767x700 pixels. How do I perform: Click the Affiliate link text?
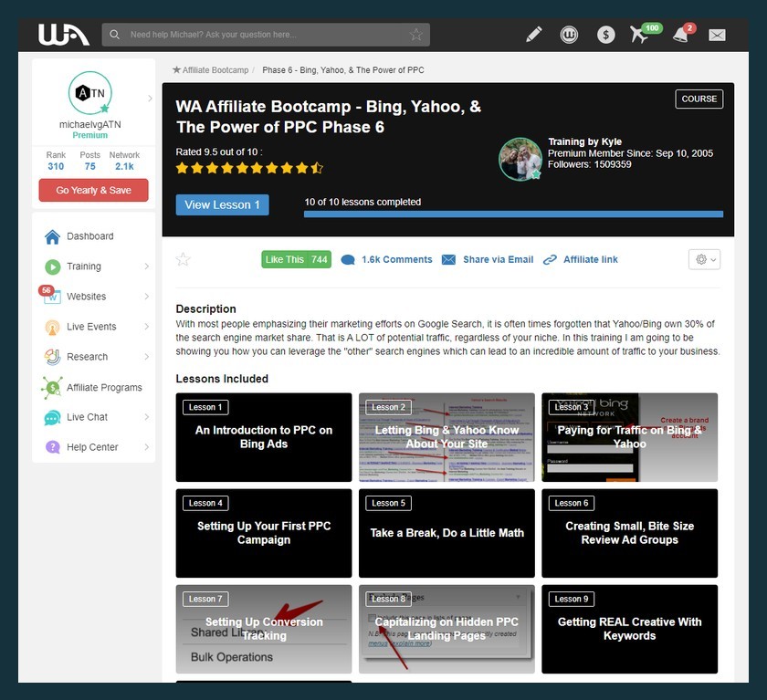coord(591,259)
